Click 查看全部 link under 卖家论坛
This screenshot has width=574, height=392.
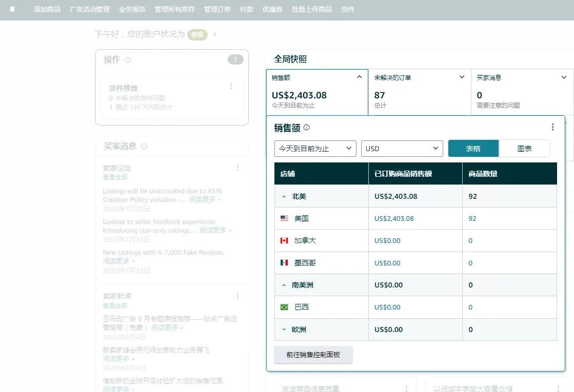[115, 177]
